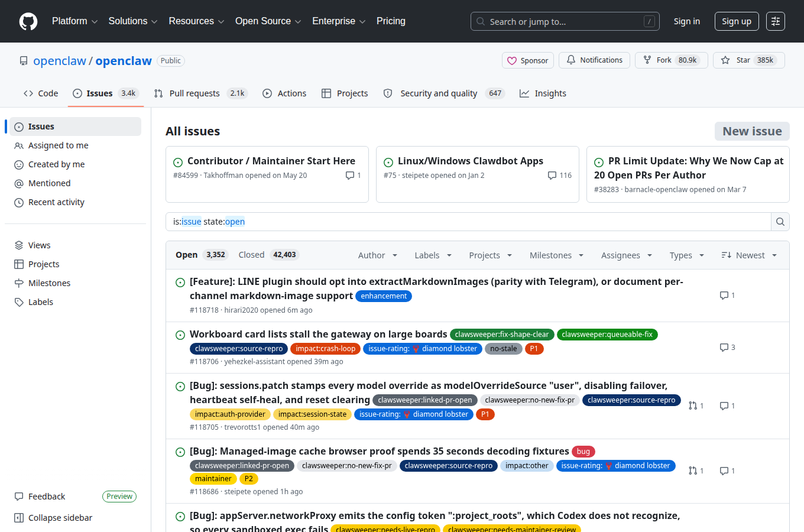Open linked pull request on Managed-image cache issue
The height and width of the screenshot is (532, 804).
point(696,471)
